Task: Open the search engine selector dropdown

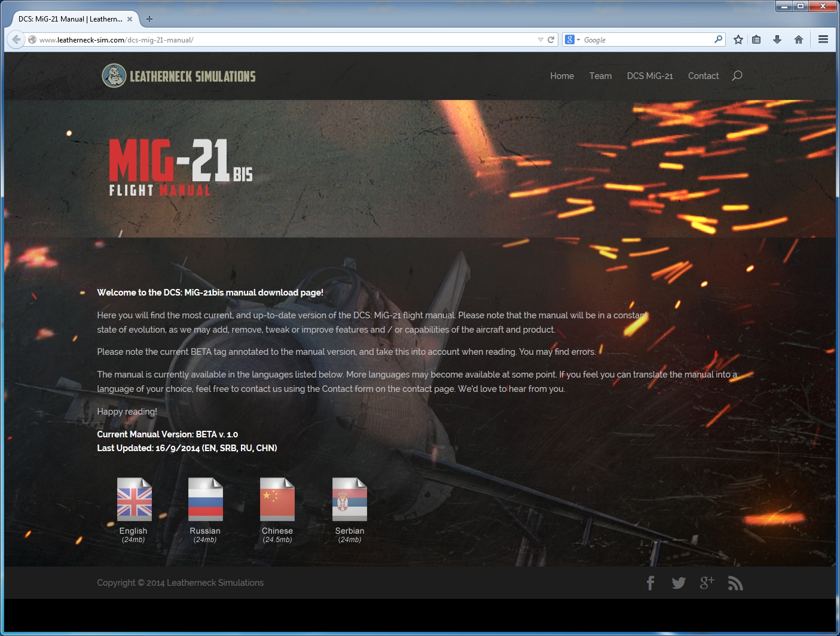Action: [x=572, y=40]
